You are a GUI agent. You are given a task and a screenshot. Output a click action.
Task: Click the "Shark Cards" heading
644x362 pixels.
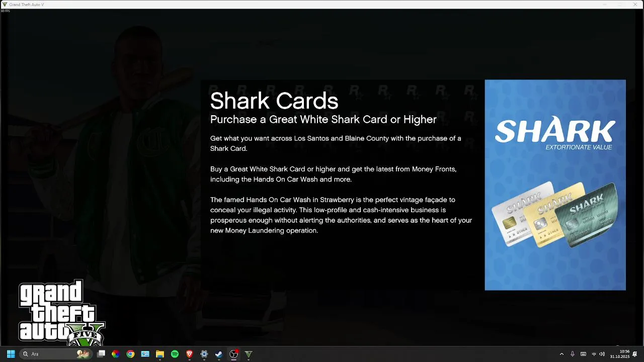[x=274, y=101]
